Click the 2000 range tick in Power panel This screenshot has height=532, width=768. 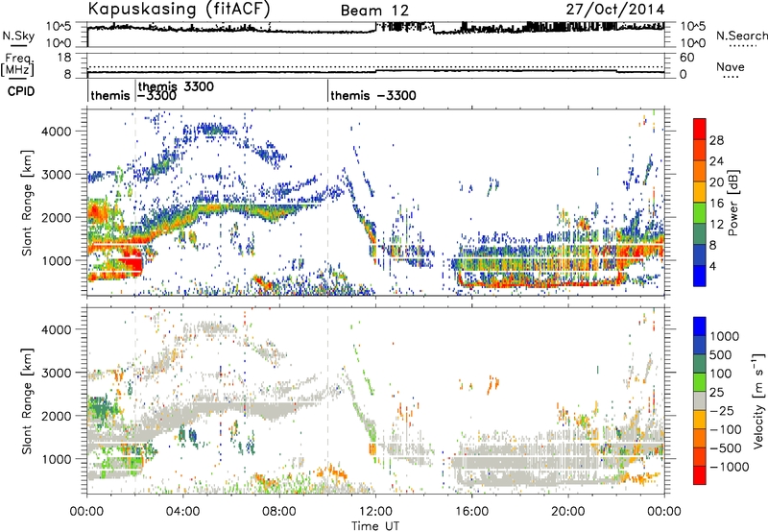tap(56, 217)
